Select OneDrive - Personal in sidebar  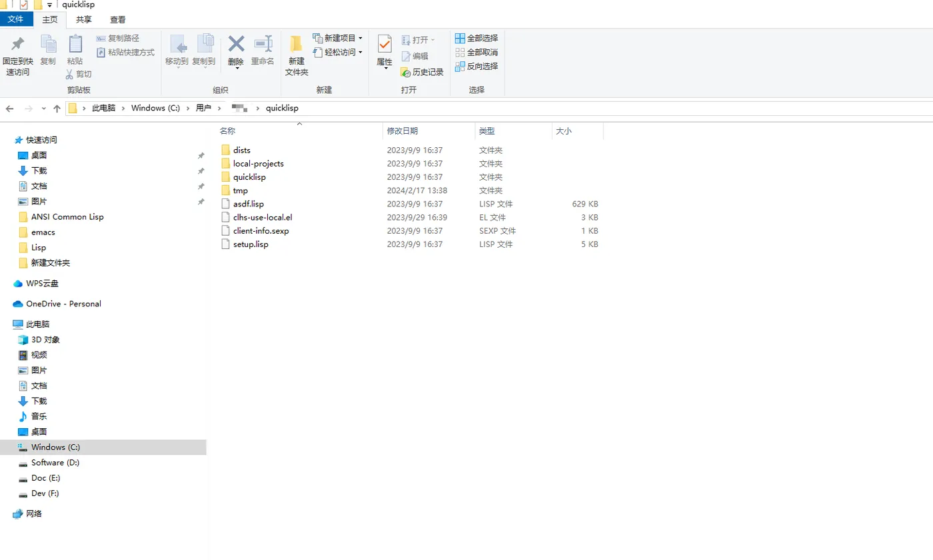click(63, 304)
